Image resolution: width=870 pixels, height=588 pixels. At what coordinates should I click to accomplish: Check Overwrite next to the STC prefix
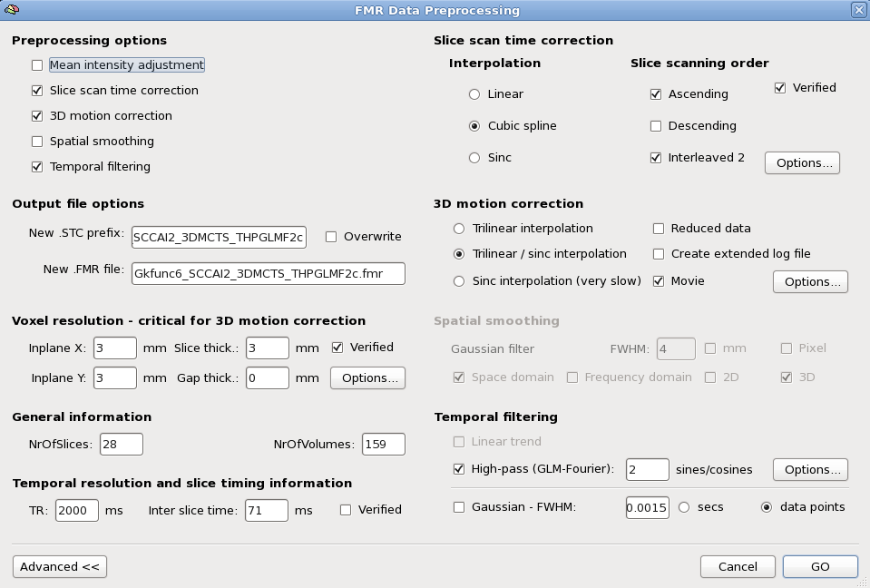(x=330, y=236)
